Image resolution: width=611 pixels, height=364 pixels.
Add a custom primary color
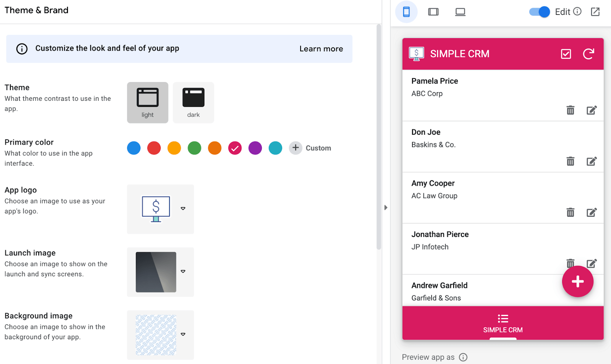pos(310,148)
